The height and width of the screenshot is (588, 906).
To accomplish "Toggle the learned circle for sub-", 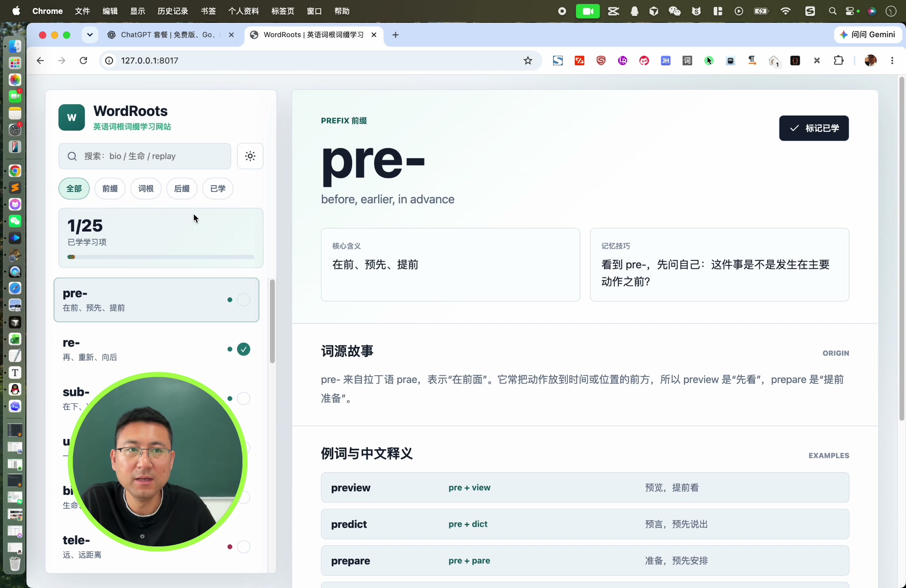I will pos(243,399).
